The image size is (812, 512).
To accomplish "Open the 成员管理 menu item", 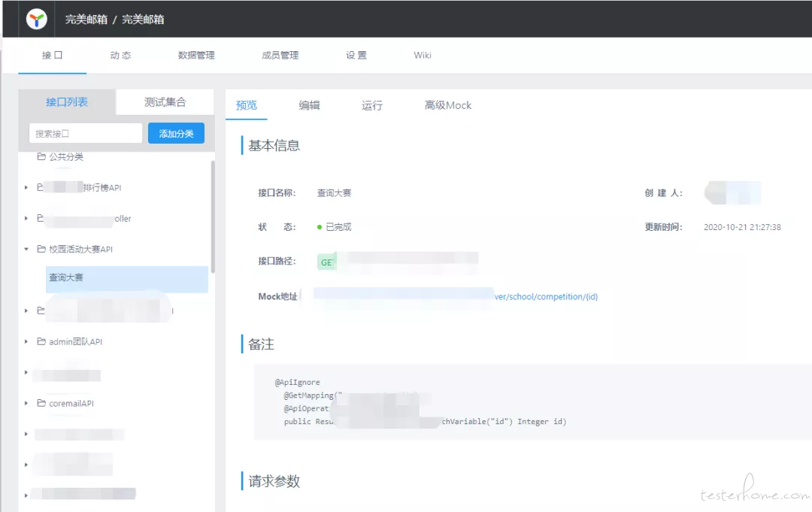I will click(280, 56).
